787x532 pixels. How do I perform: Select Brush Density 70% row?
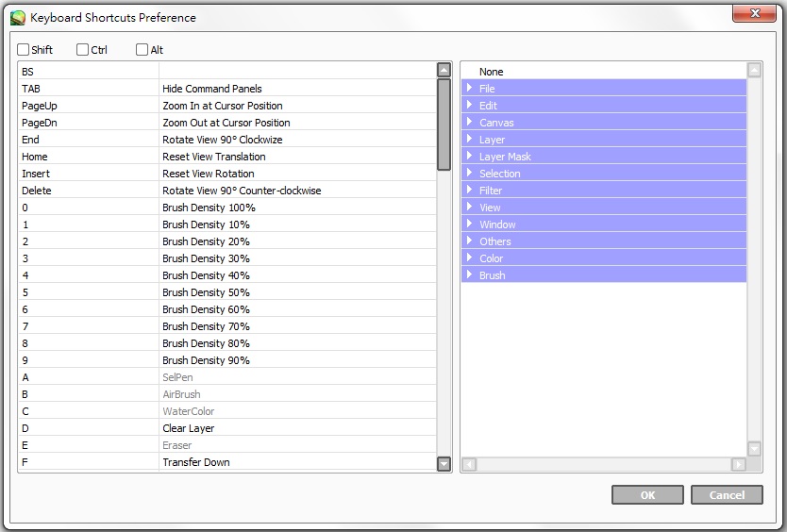tap(227, 326)
